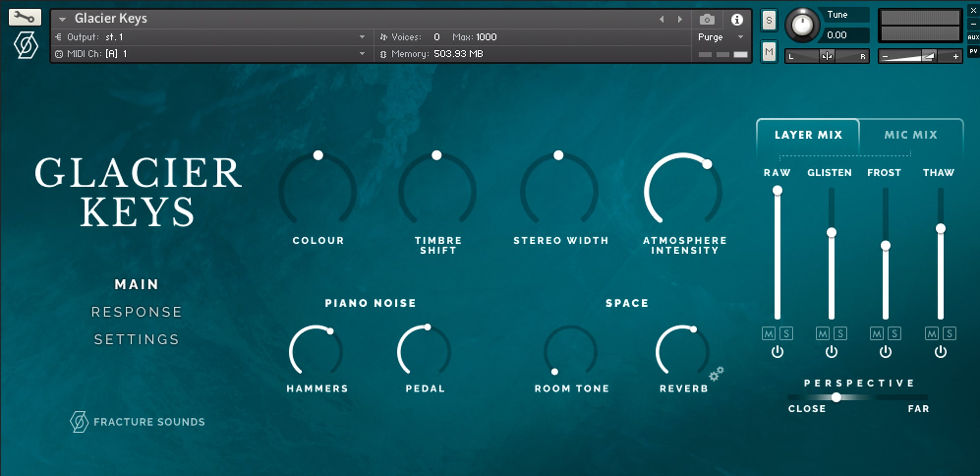Viewport: 980px width, 476px height.
Task: Open the wrench instrument edit icon
Action: click(x=25, y=18)
